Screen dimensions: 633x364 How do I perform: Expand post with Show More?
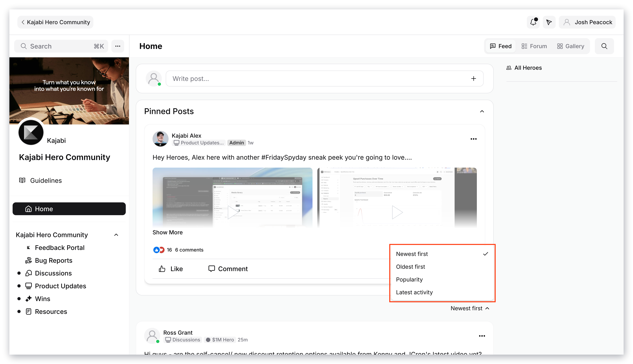[x=168, y=232]
